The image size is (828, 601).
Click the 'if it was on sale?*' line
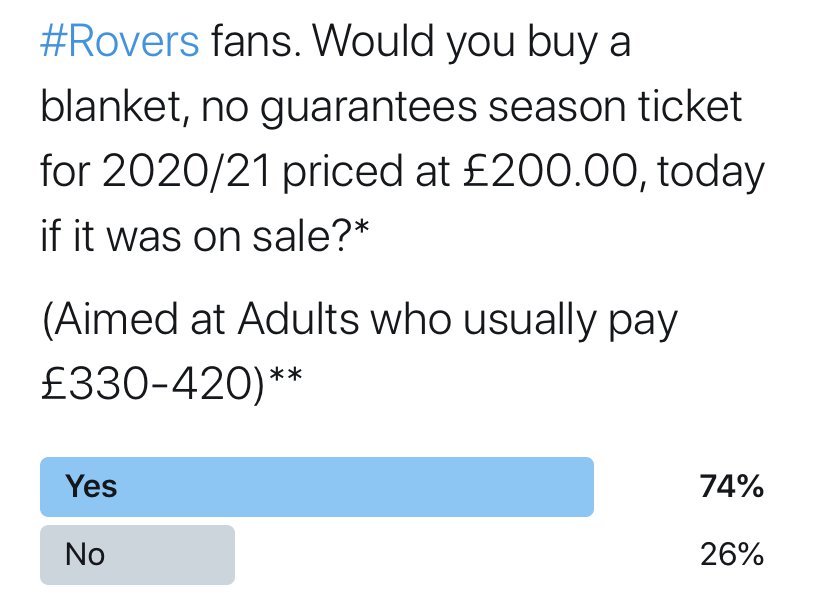click(x=205, y=236)
